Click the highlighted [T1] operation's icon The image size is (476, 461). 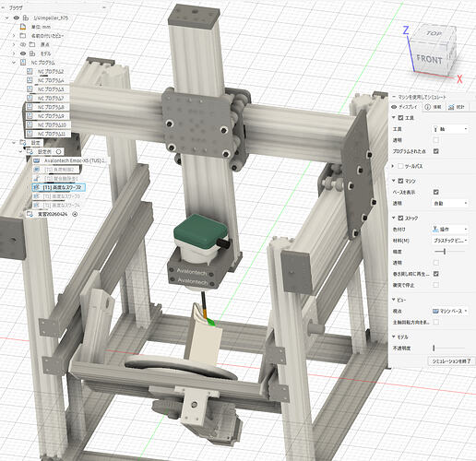click(37, 187)
